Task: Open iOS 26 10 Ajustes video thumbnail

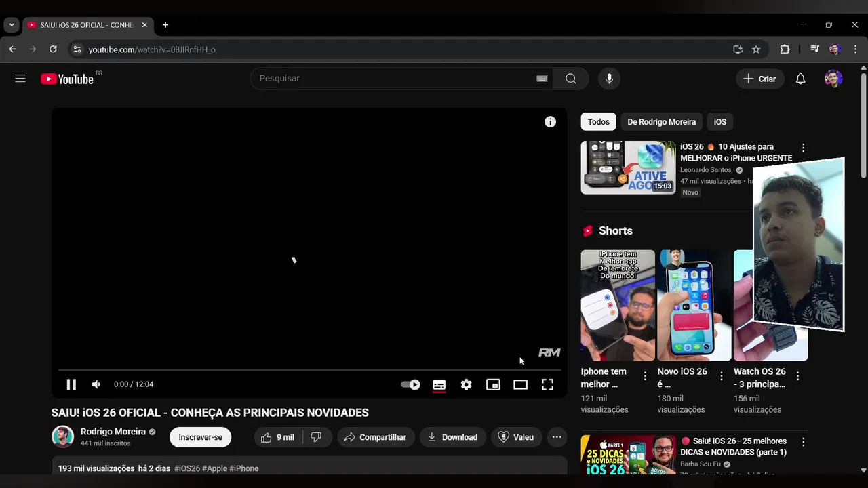Action: [628, 167]
